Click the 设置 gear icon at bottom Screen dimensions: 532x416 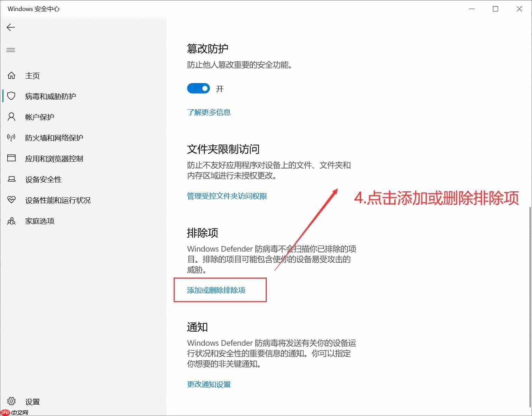[x=11, y=401]
